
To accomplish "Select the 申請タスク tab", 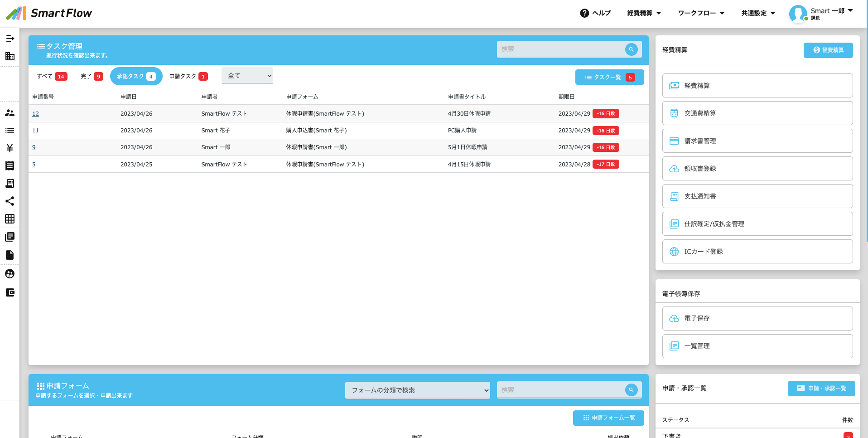I will coord(188,76).
